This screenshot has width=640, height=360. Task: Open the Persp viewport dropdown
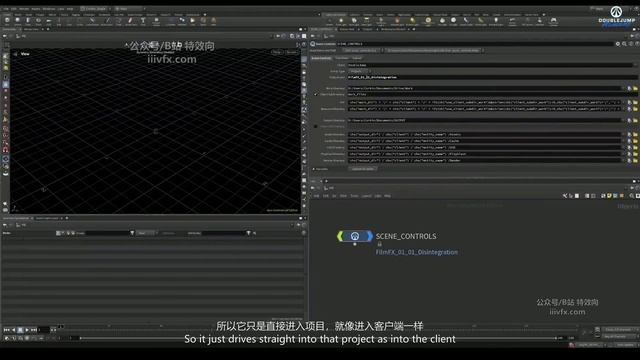(277, 52)
